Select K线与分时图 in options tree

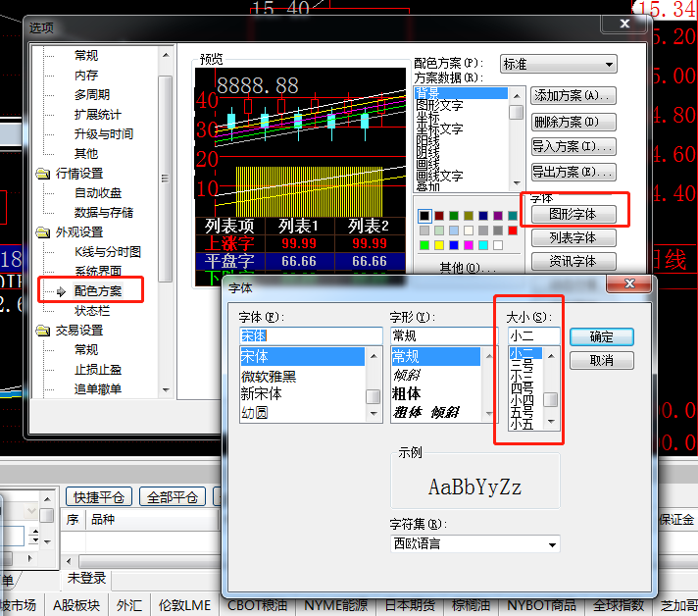[x=108, y=252]
